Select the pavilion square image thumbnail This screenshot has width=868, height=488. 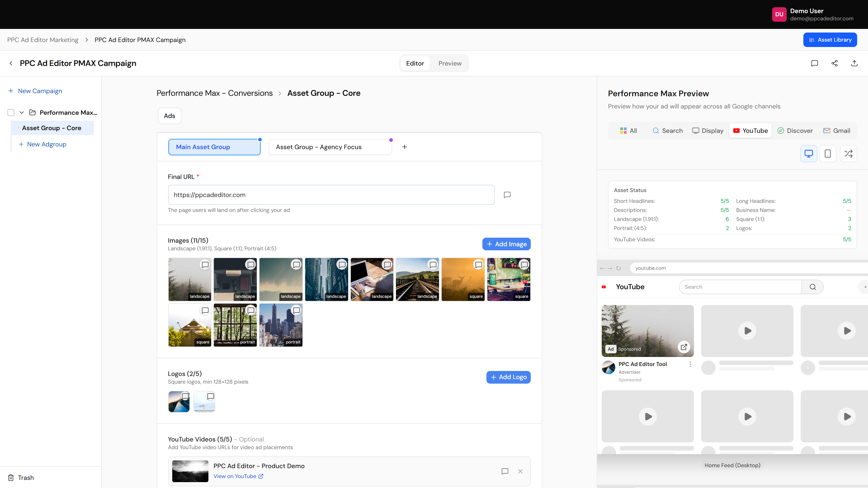point(190,325)
